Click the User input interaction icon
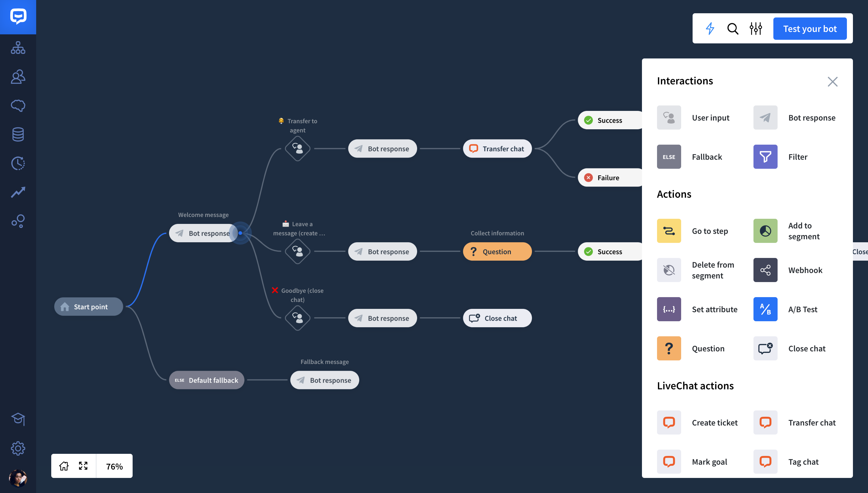Image resolution: width=868 pixels, height=493 pixels. click(x=669, y=118)
